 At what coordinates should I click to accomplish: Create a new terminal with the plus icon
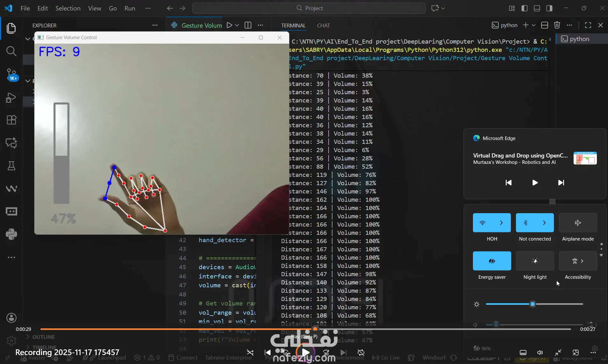click(x=526, y=25)
